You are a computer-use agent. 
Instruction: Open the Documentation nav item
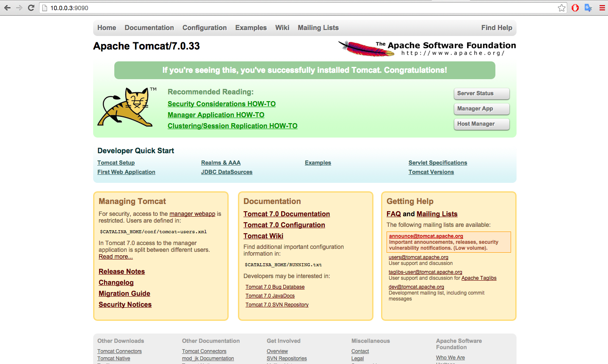(149, 28)
